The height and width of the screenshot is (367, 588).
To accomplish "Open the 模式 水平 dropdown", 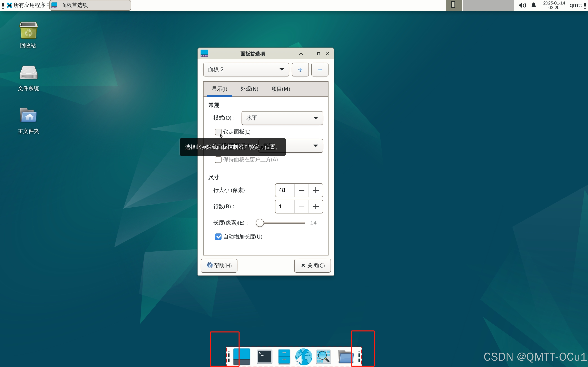I will coord(282,118).
